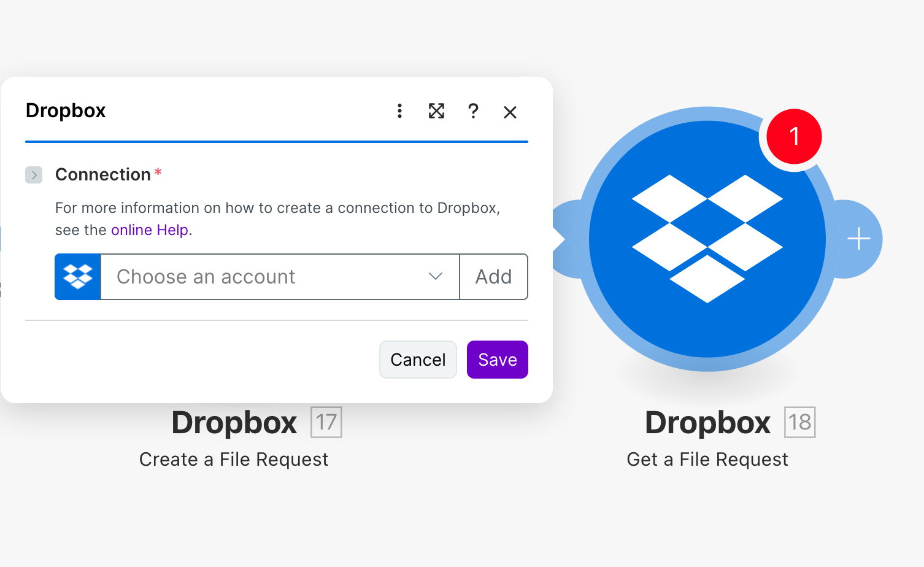The height and width of the screenshot is (567, 924).
Task: Open the three-dot options menu in Dropbox dialog
Action: pos(399,111)
